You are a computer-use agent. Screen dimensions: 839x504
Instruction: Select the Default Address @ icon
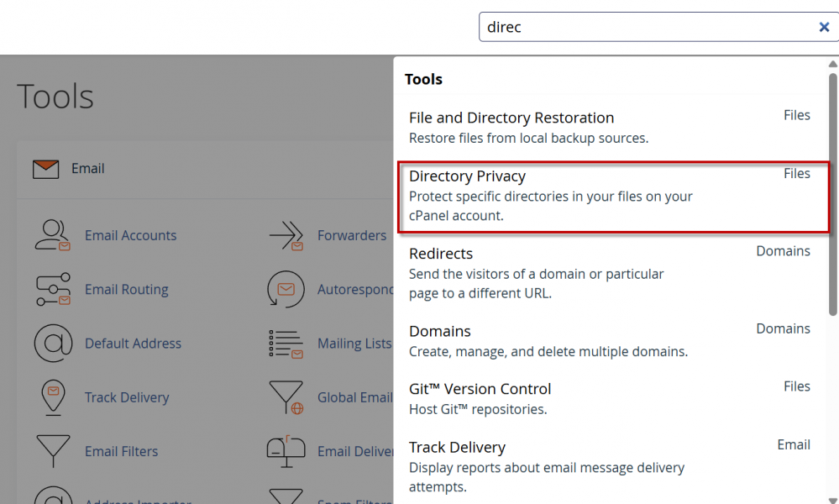53,343
